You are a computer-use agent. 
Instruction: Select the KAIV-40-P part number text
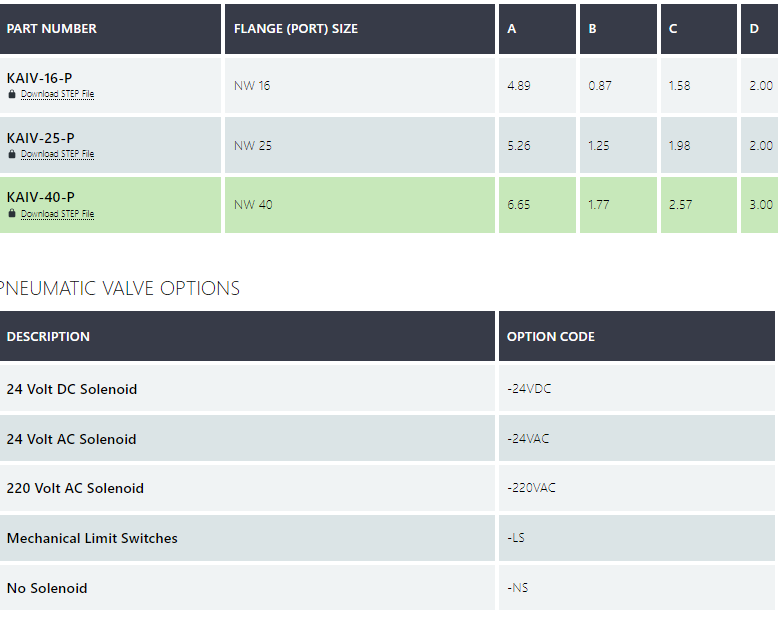(41, 197)
